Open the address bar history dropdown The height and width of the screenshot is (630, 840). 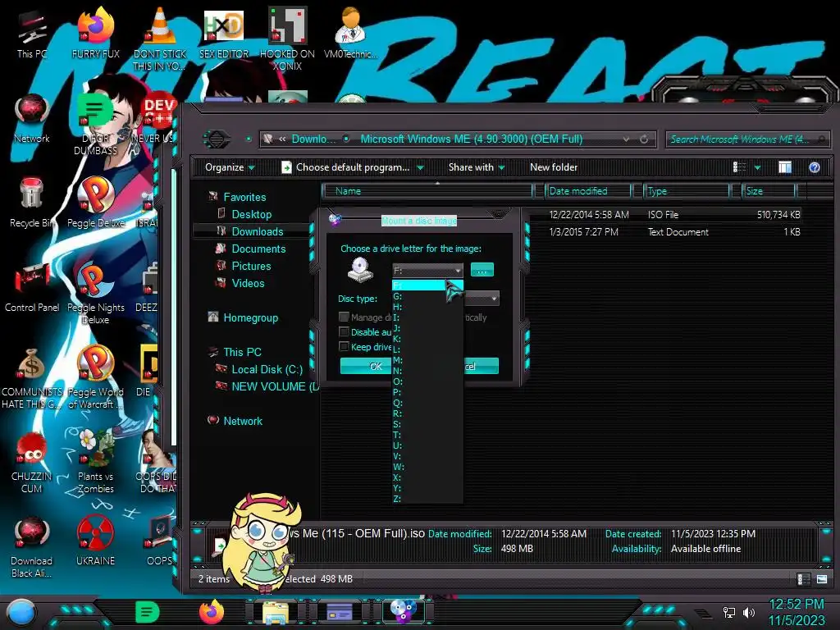point(626,139)
